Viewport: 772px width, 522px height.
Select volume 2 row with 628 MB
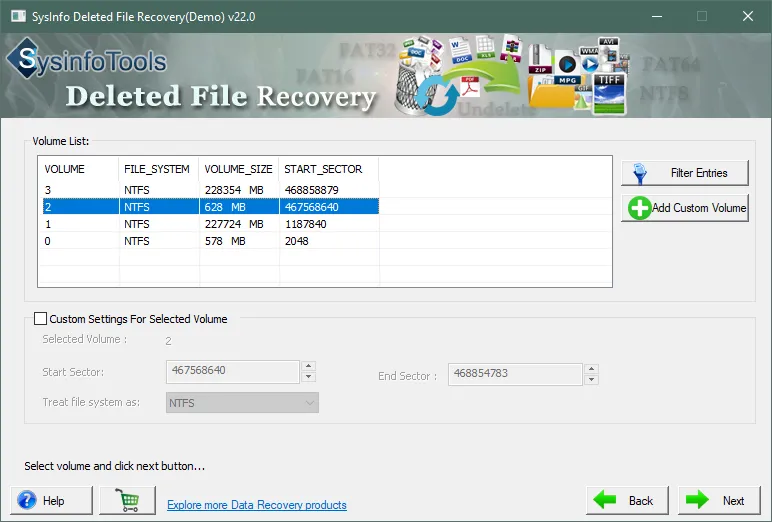click(211, 207)
